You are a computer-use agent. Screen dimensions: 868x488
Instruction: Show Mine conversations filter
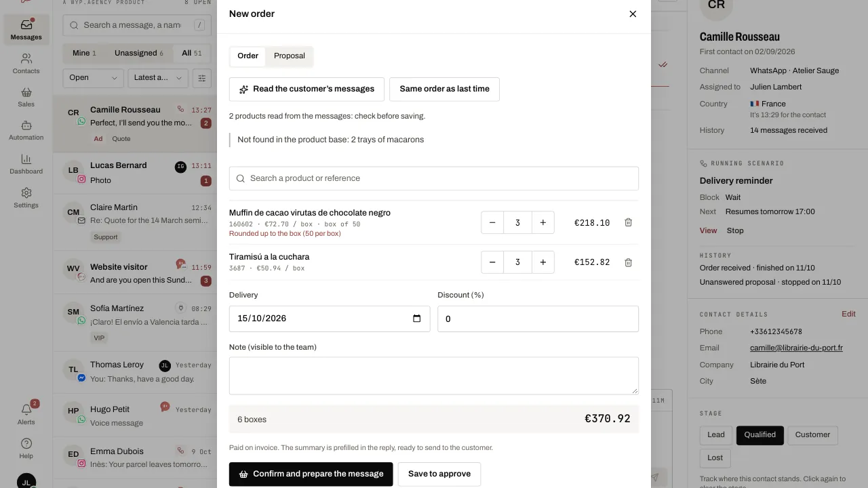[84, 53]
